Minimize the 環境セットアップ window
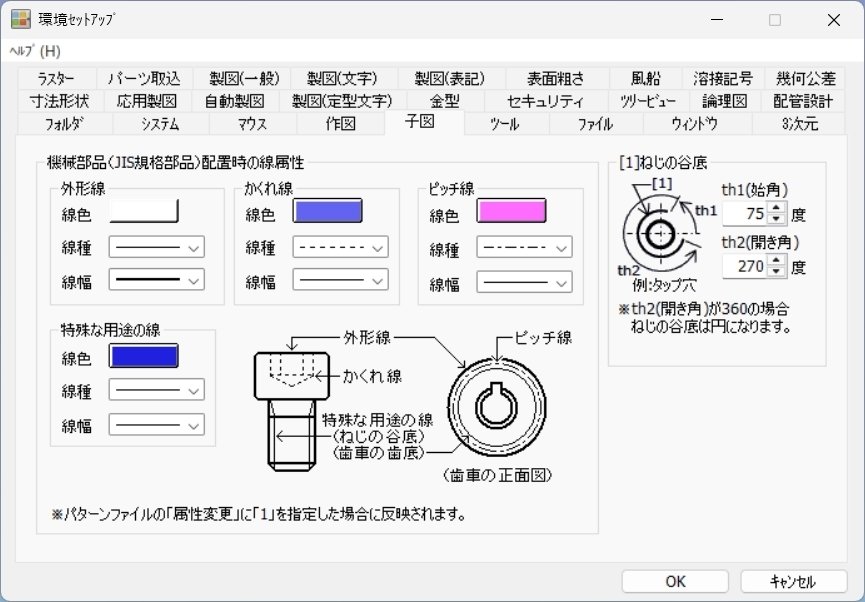The image size is (865, 602). tap(717, 20)
